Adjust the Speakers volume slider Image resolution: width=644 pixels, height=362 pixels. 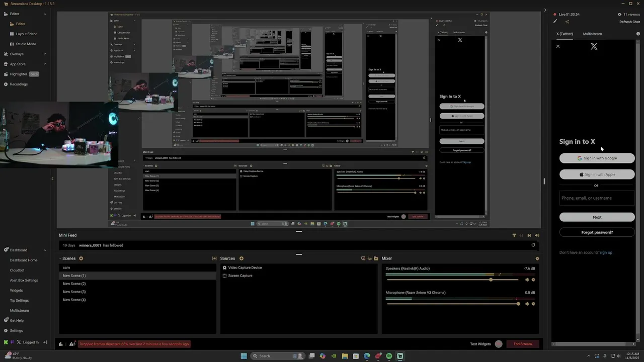(452, 280)
